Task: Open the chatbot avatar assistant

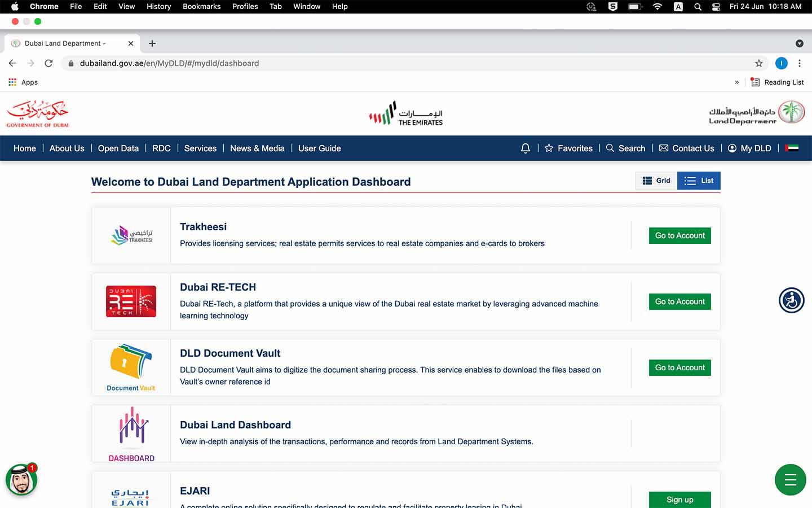Action: (21, 480)
